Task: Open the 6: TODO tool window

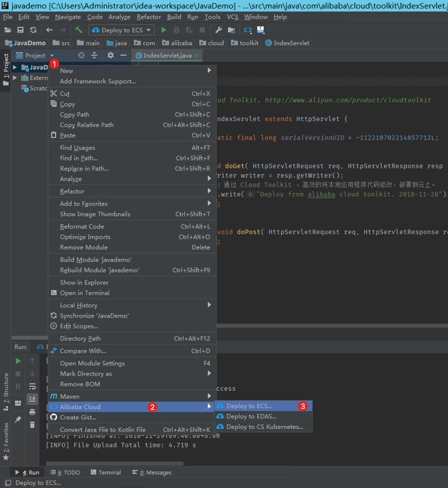Action: click(65, 473)
